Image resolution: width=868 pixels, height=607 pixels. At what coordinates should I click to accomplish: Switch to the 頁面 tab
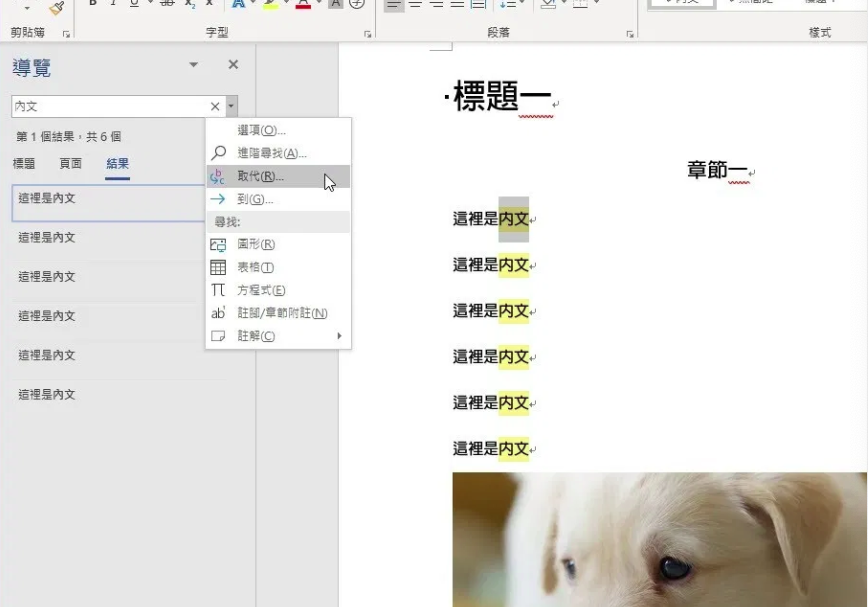point(70,164)
